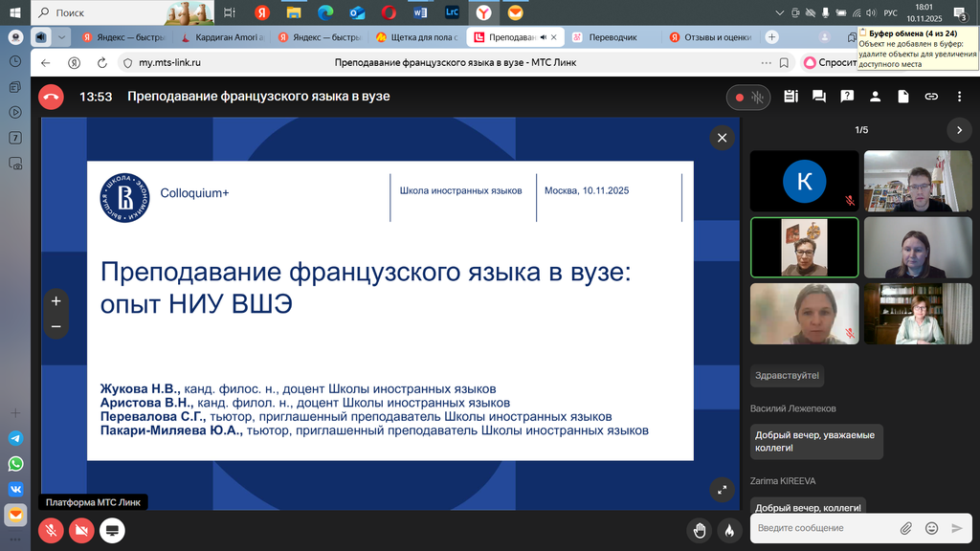Open the participants list icon
The image size is (980, 551).
(x=875, y=97)
